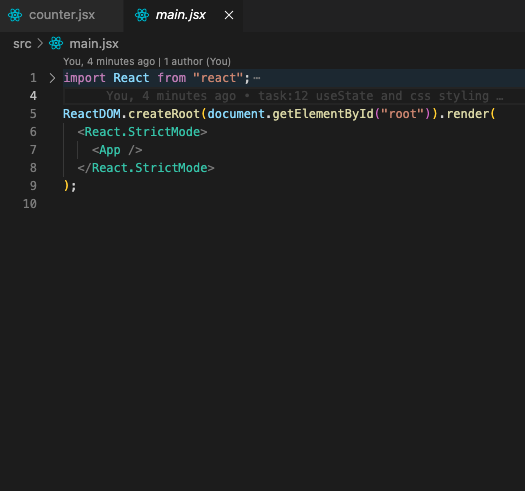The height and width of the screenshot is (491, 525).
Task: Click the "render" method on line 5
Action: click(468, 114)
